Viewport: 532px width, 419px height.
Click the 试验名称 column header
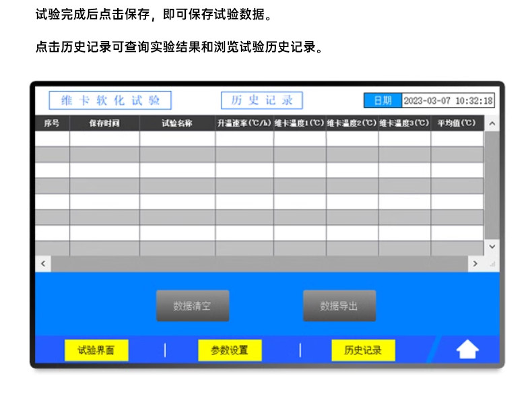177,123
